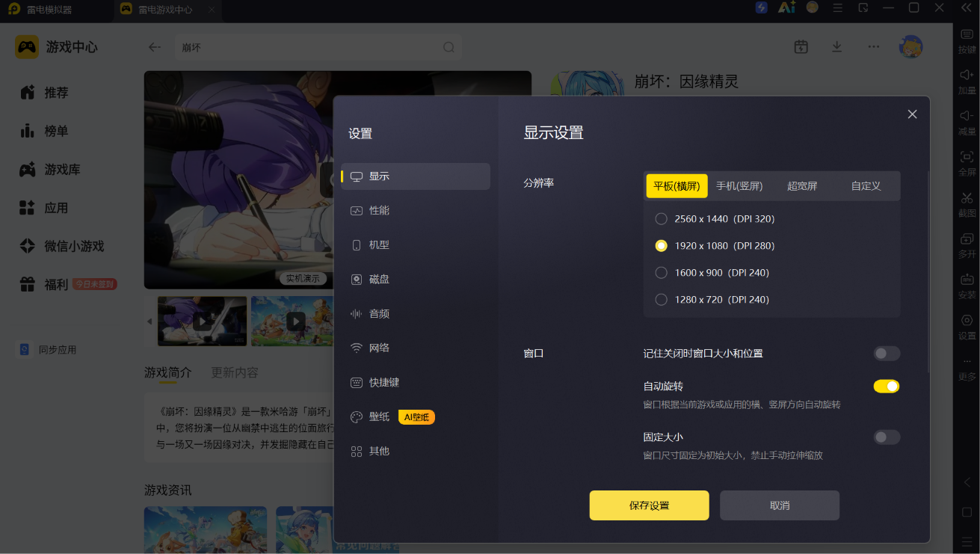Click 更多 more tools in right toolbar
This screenshot has width=980, height=554.
click(967, 369)
